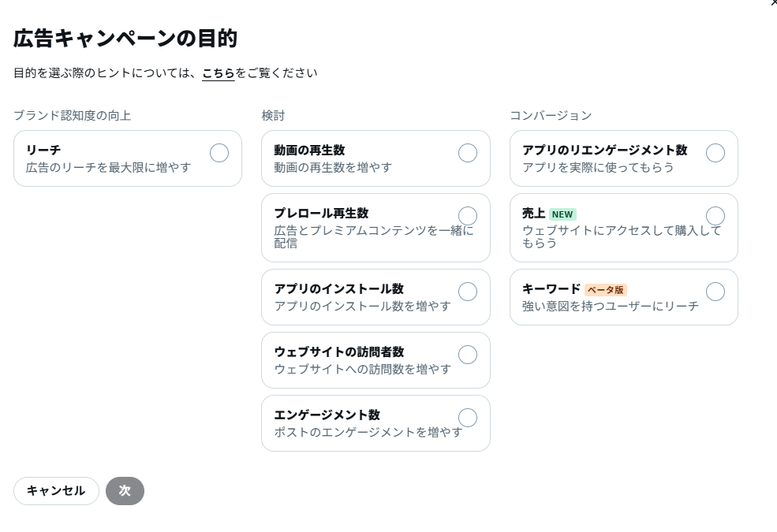777x532 pixels.
Task: Select the 売上 radio button
Action: tap(715, 216)
